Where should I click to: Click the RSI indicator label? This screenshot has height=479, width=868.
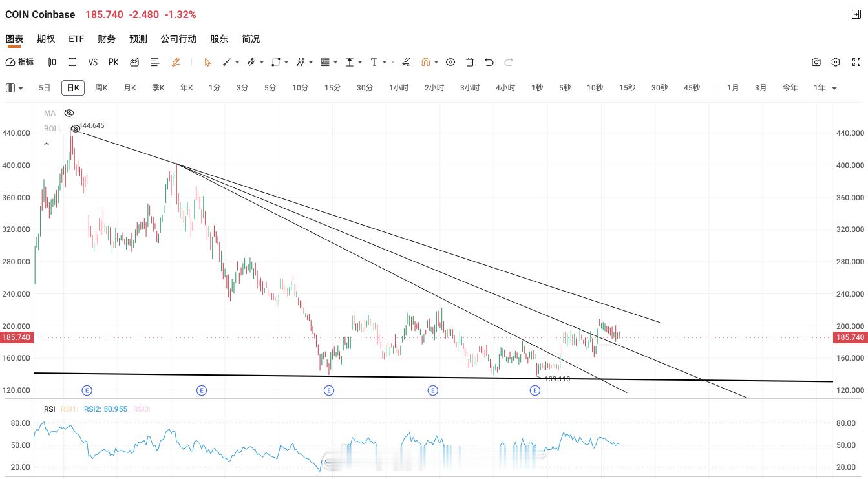(x=50, y=409)
